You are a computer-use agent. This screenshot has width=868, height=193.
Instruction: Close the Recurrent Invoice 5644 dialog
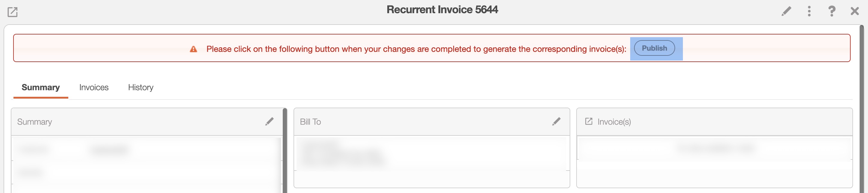[x=855, y=11]
